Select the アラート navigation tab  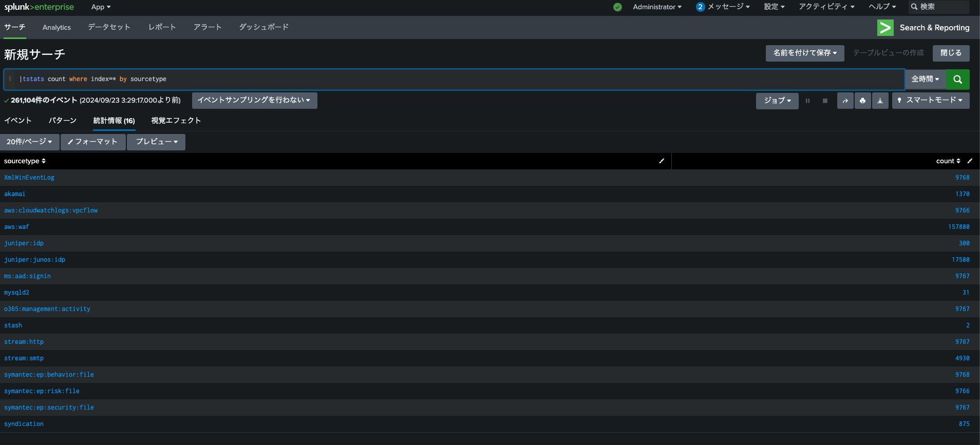[208, 28]
